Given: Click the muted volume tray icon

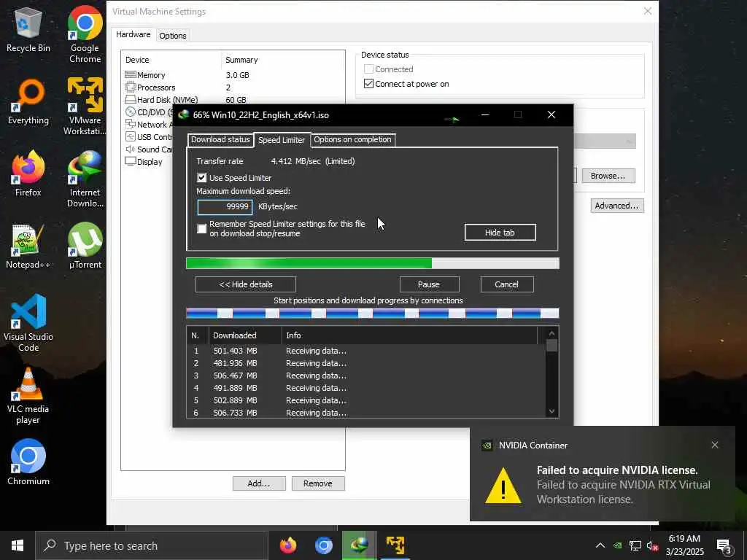Looking at the screenshot, I should (x=652, y=545).
